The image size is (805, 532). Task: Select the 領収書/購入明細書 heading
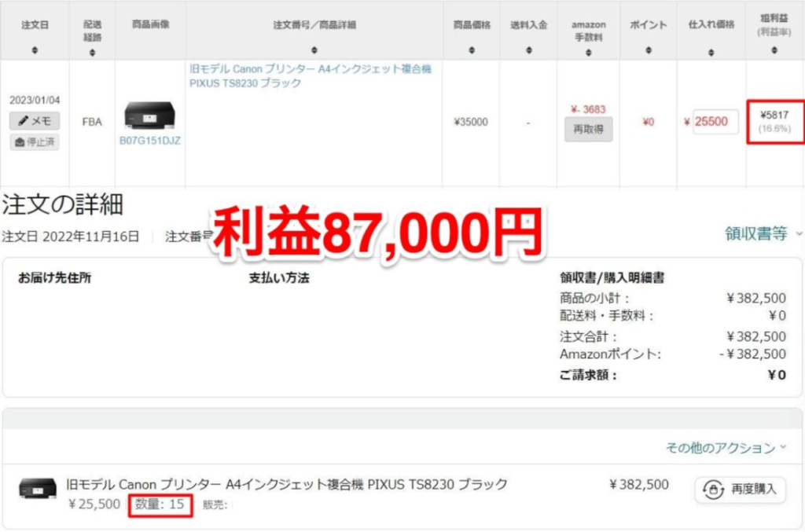(x=612, y=278)
